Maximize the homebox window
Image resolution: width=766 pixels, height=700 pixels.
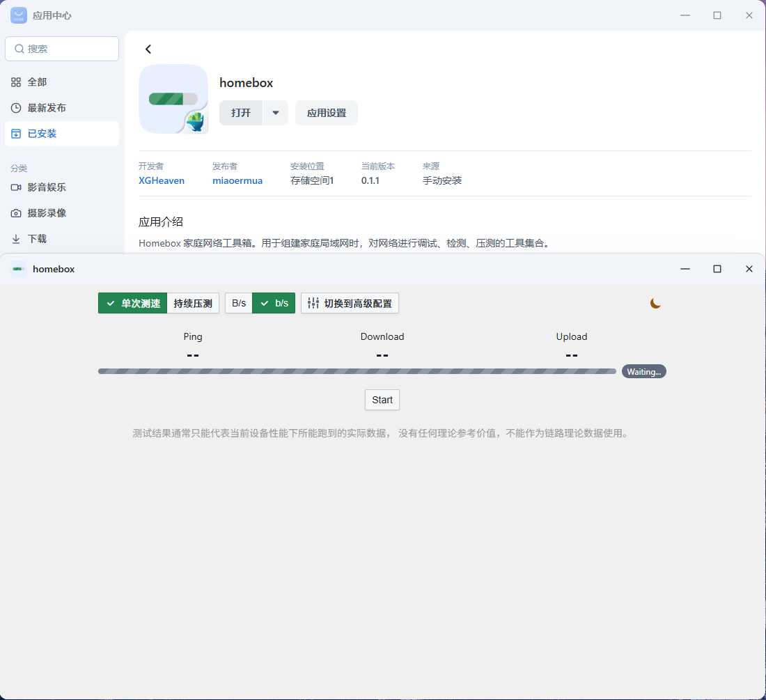717,269
